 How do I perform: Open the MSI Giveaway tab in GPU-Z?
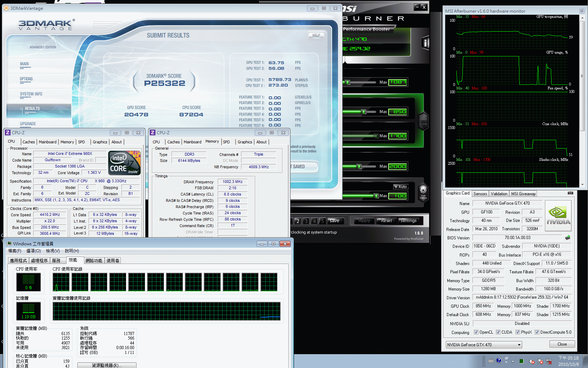[x=523, y=194]
